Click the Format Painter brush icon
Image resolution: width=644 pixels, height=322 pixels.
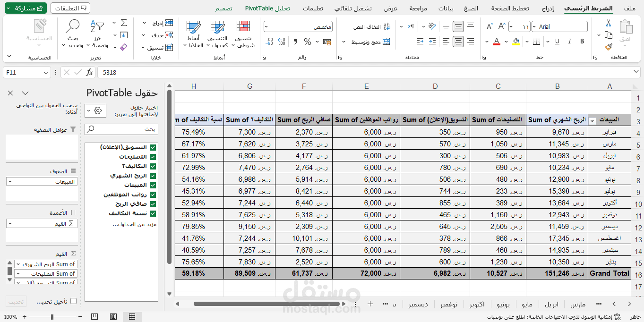[609, 47]
